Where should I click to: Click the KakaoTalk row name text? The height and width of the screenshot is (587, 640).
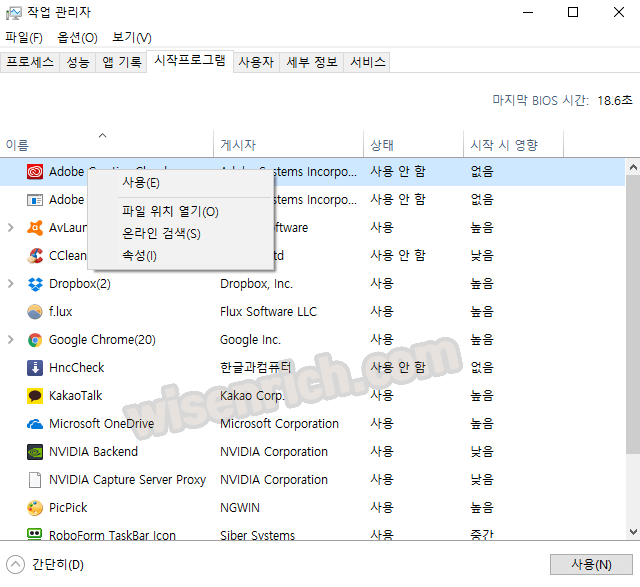pos(76,396)
